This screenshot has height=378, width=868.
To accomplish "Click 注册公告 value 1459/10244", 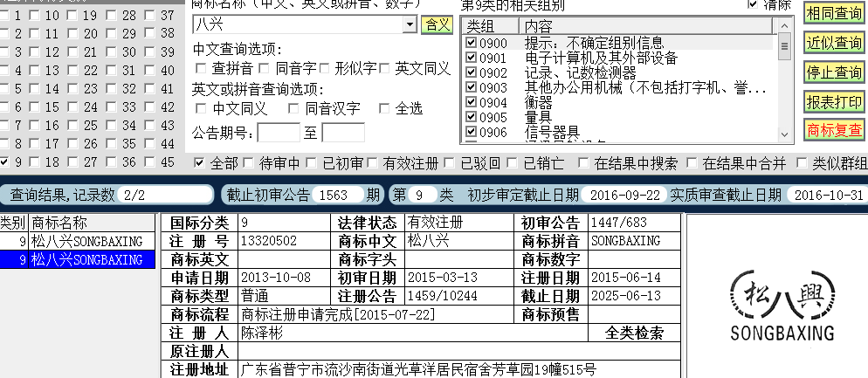I will point(443,296).
